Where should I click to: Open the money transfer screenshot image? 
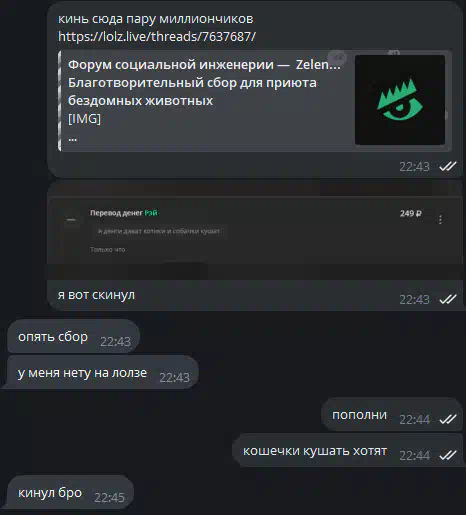pos(255,231)
